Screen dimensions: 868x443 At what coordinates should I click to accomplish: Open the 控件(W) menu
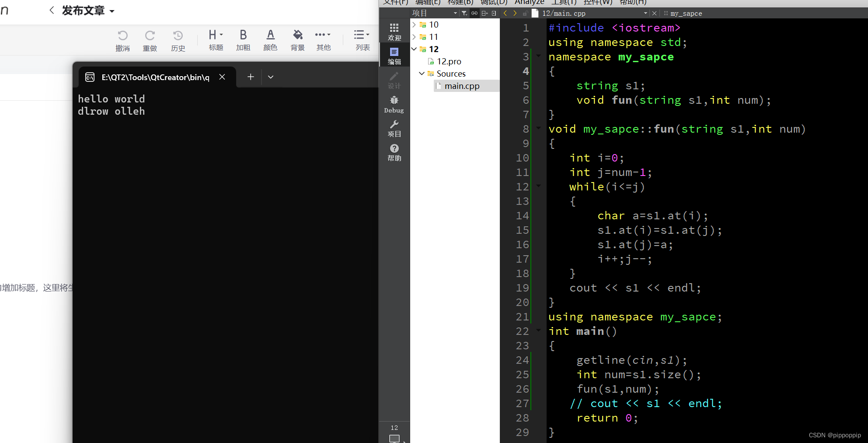(x=598, y=2)
